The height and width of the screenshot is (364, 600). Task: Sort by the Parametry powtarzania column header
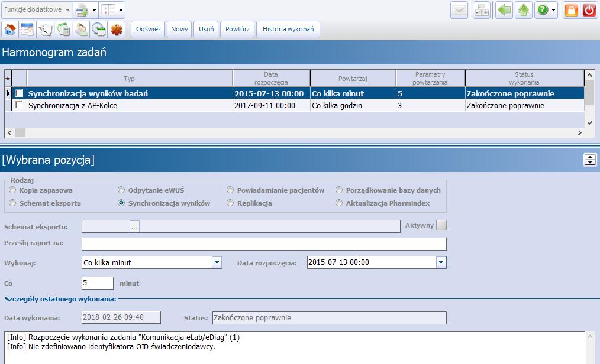[431, 79]
